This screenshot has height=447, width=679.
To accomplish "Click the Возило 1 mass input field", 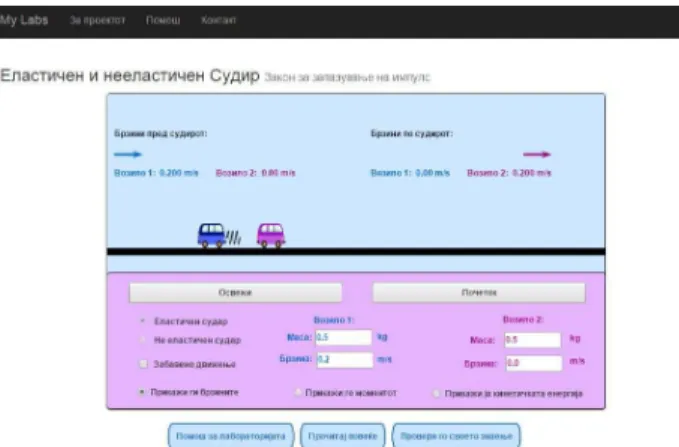I will [x=343, y=337].
